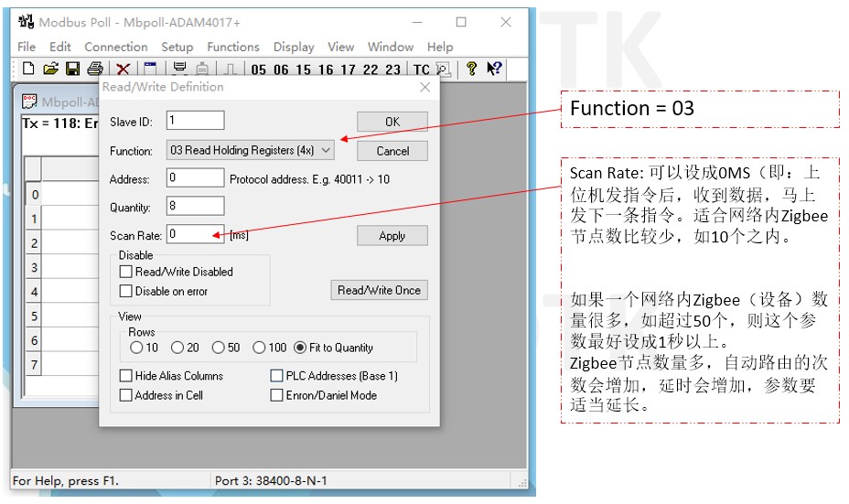Click the window definition toolbar icon
Screen dimensions: 849x504
pos(150,69)
